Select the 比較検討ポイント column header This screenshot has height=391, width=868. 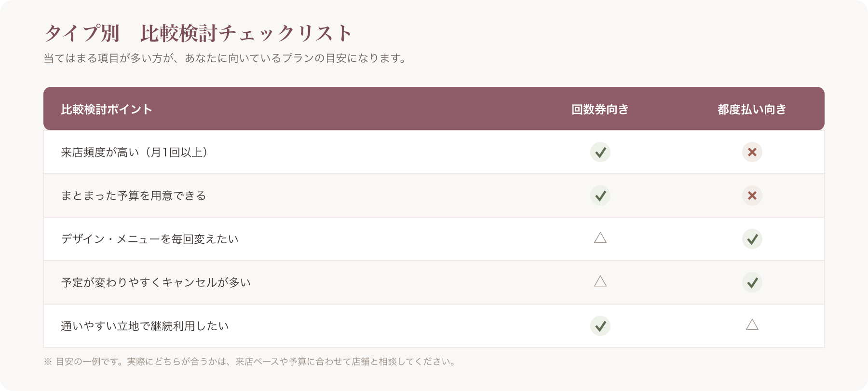point(107,110)
